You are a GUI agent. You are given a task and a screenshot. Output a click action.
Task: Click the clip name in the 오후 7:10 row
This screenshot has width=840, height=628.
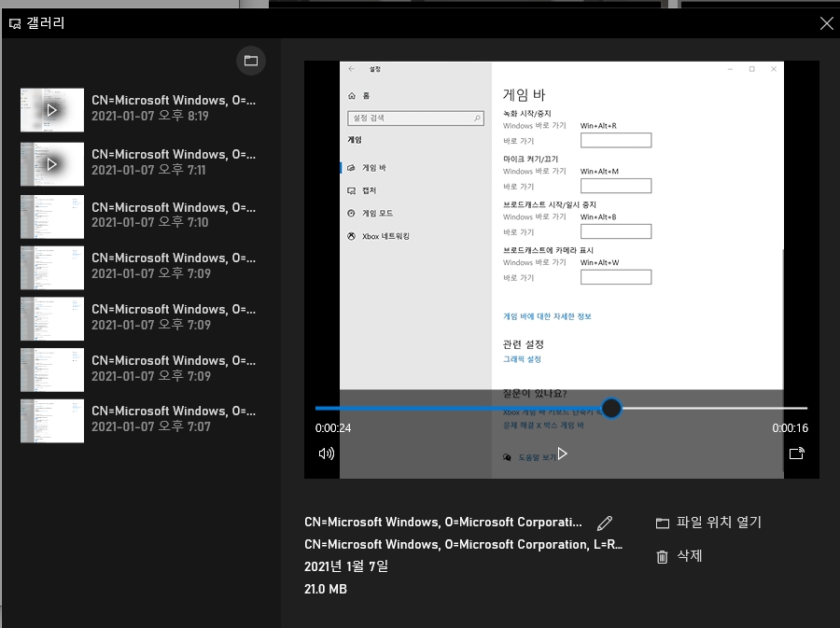(x=174, y=207)
